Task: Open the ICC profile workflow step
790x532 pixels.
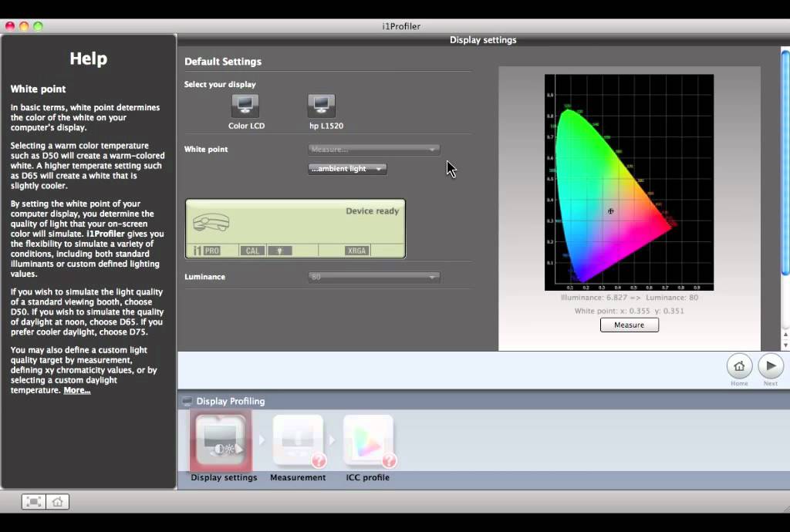Action: coord(368,440)
